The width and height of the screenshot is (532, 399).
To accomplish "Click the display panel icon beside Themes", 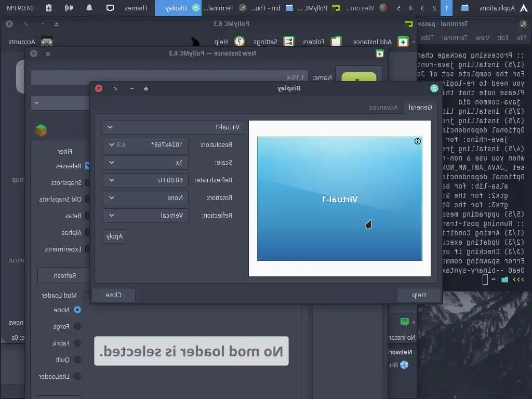I will [110, 8].
